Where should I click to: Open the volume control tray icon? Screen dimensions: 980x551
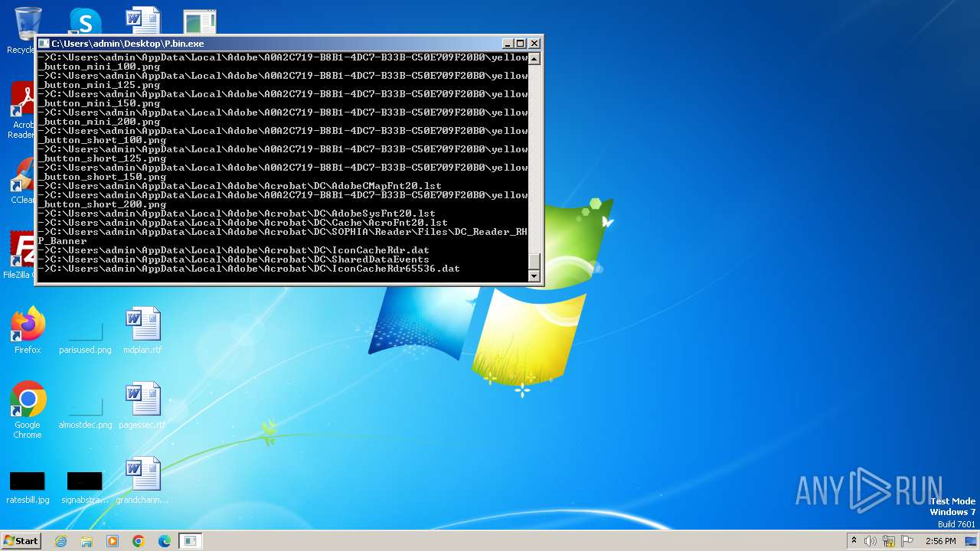[871, 541]
